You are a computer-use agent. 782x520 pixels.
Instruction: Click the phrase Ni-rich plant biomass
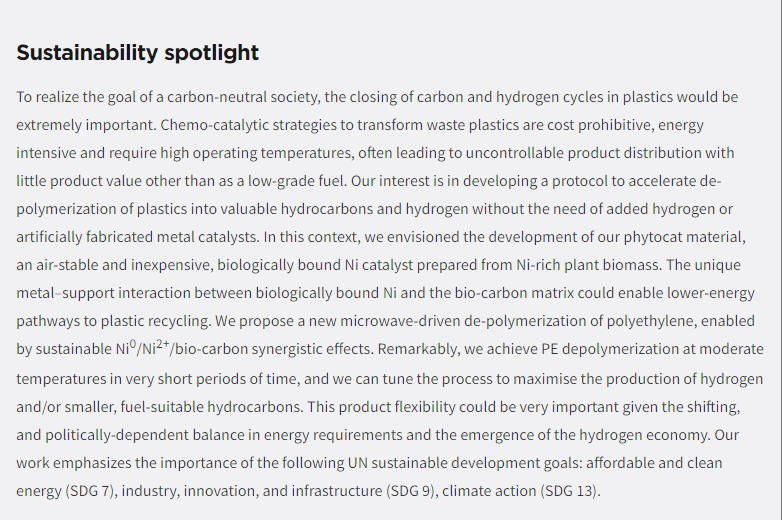click(588, 265)
